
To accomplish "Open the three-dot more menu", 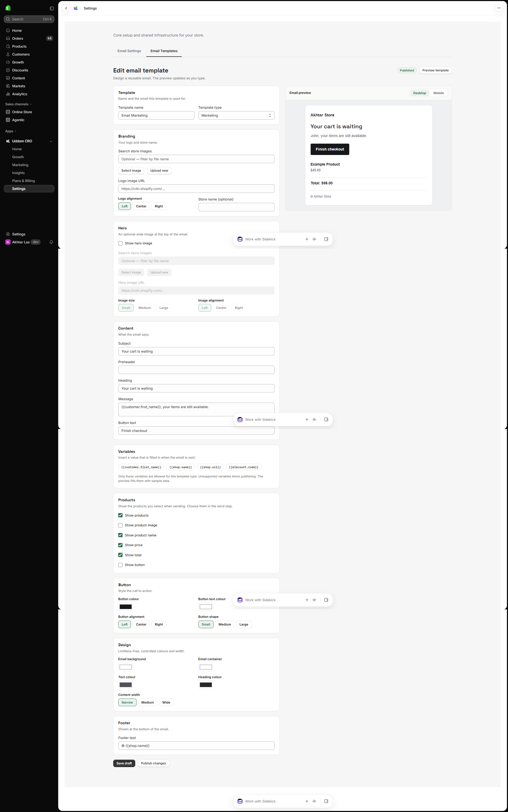I will coord(498,8).
